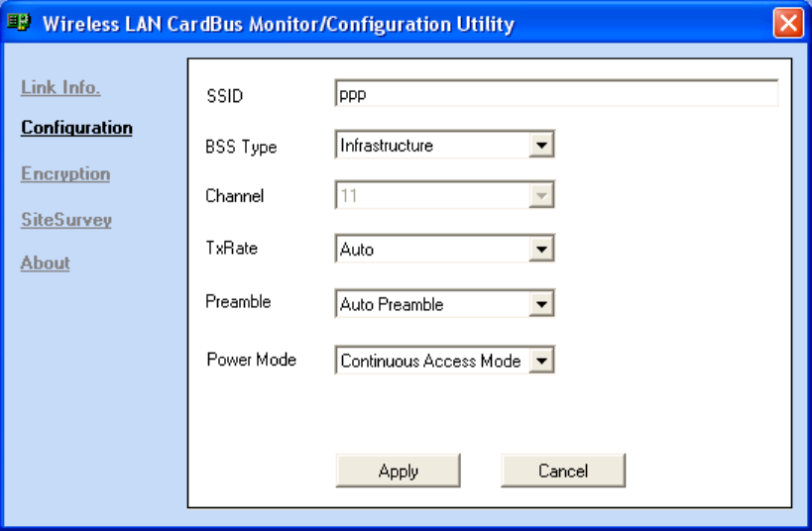
Task: Click the BSS Type label
Action: [x=241, y=147]
